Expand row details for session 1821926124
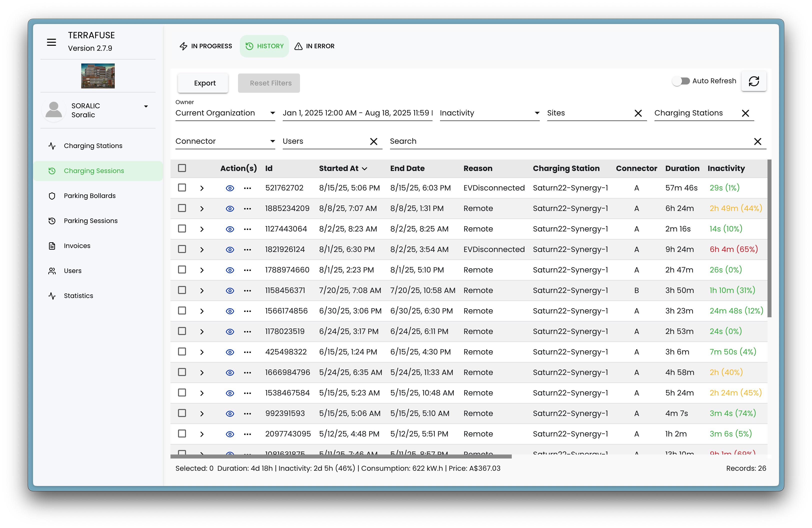The height and width of the screenshot is (528, 812). click(202, 250)
